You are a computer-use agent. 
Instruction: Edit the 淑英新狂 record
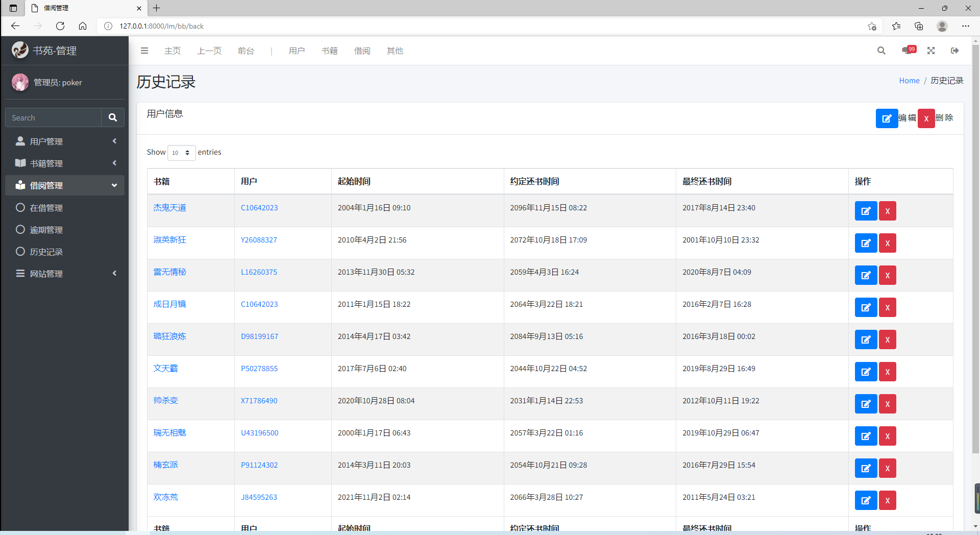866,243
